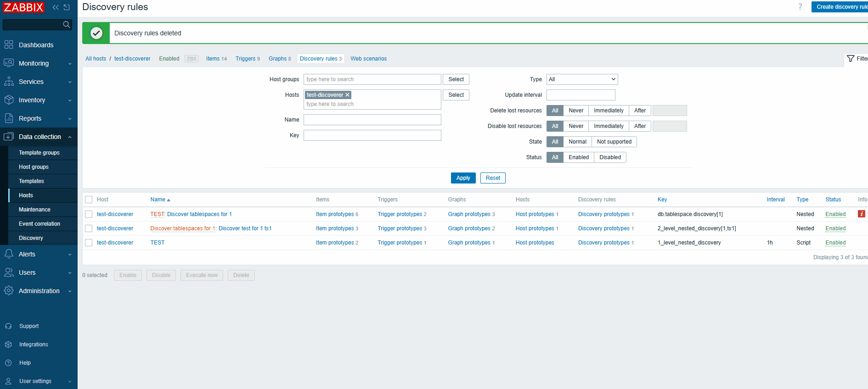Click the Zabbix logo
This screenshot has width=868, height=389.
click(23, 7)
